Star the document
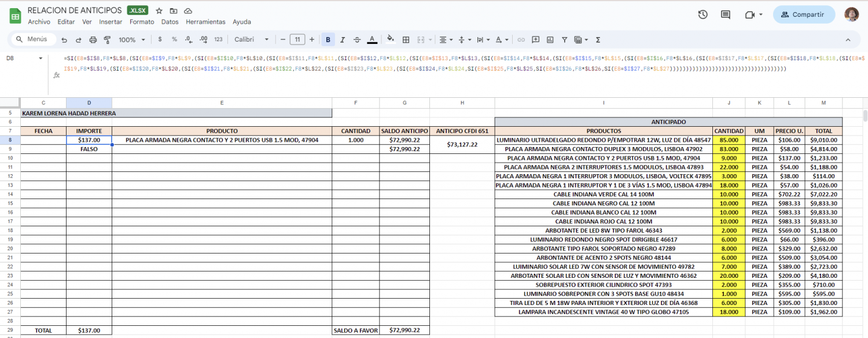Screen dimensions: 868x338 tap(159, 10)
